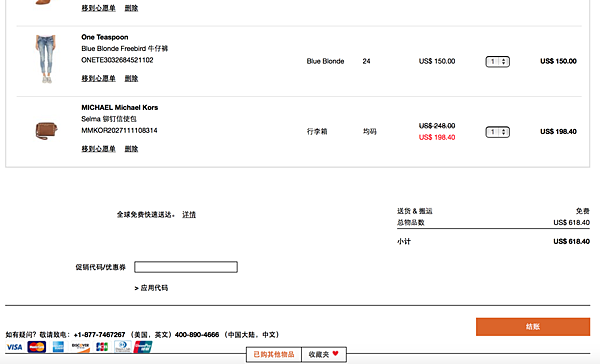The height and width of the screenshot is (364, 600).
Task: Click the JCB card icon
Action: 102,347
